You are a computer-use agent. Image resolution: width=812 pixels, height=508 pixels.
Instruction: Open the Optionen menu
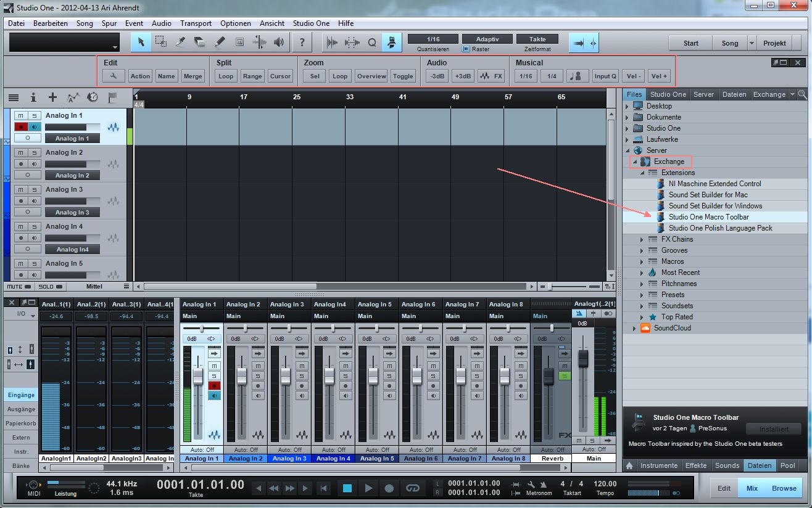(235, 23)
